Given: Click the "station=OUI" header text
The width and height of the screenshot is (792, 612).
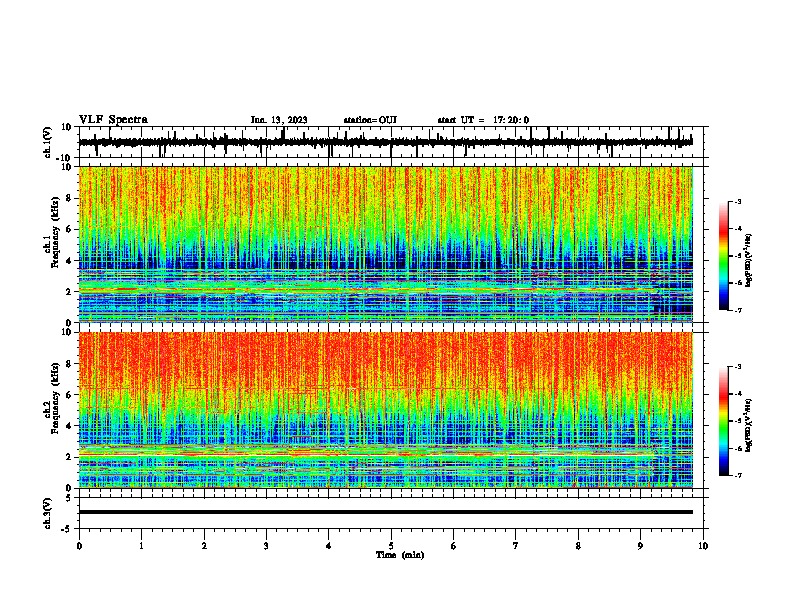Looking at the screenshot, I should click(370, 120).
